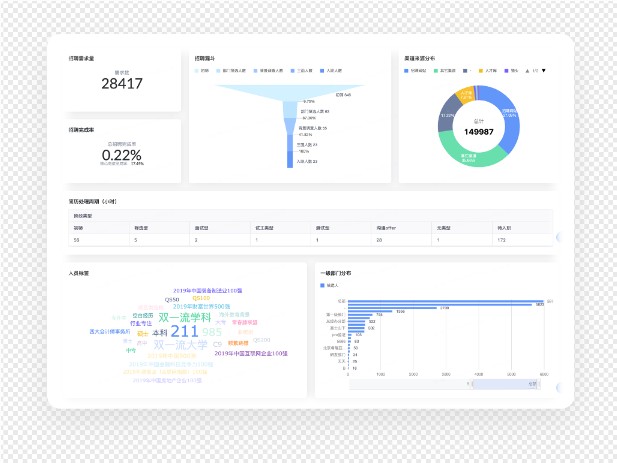Click the first blue donut legend marker
The image size is (617, 463).
[403, 71]
